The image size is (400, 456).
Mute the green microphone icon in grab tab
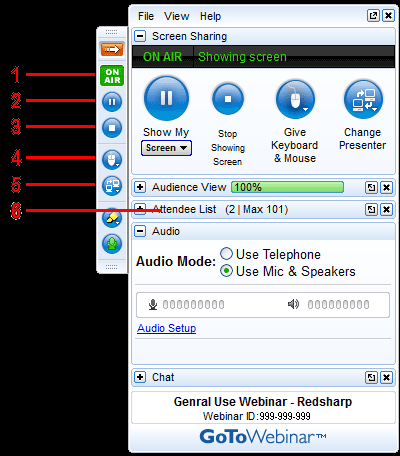pyautogui.click(x=112, y=244)
